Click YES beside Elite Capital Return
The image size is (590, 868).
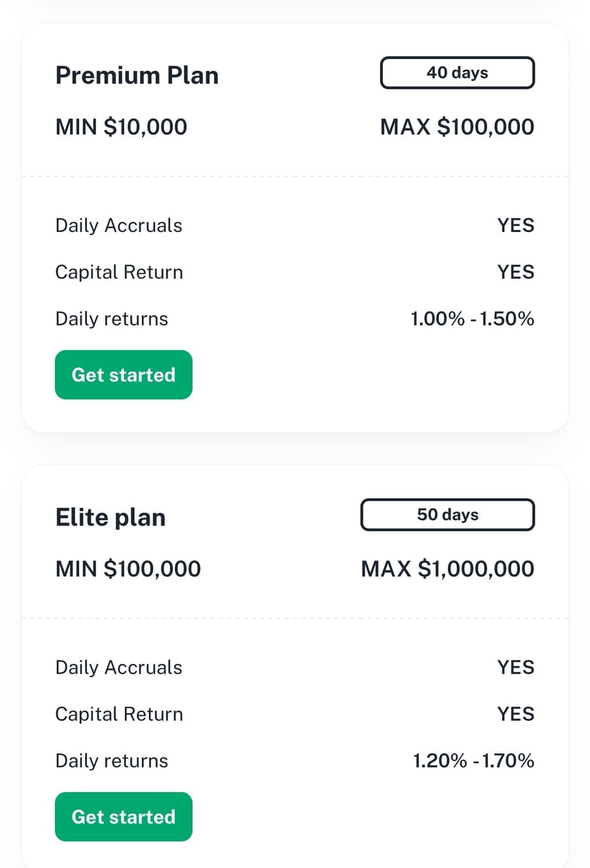point(515,714)
